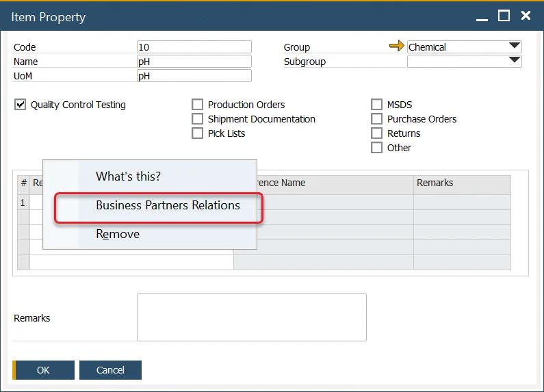Check the Pick Lists option
The width and height of the screenshot is (544, 392).
197,133
